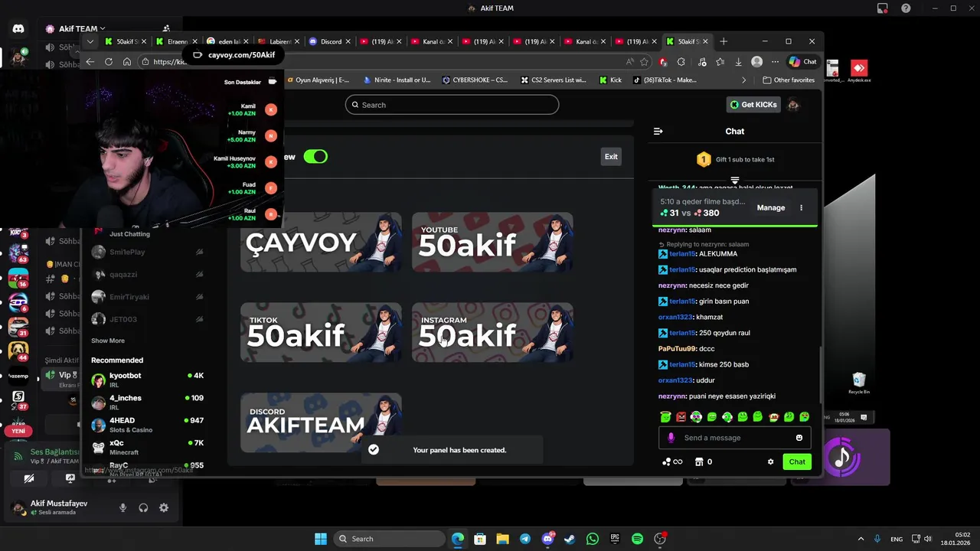Viewport: 980px width, 551px height.
Task: Click terlan15 username in ALEKUMMA message
Action: coord(681,253)
